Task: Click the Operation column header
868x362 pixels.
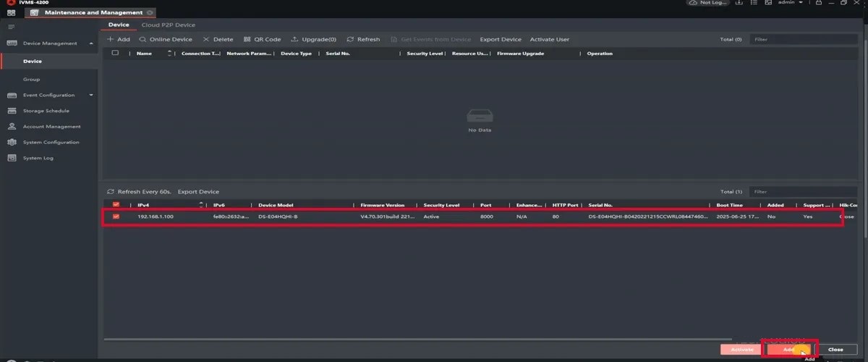Action: coord(600,54)
